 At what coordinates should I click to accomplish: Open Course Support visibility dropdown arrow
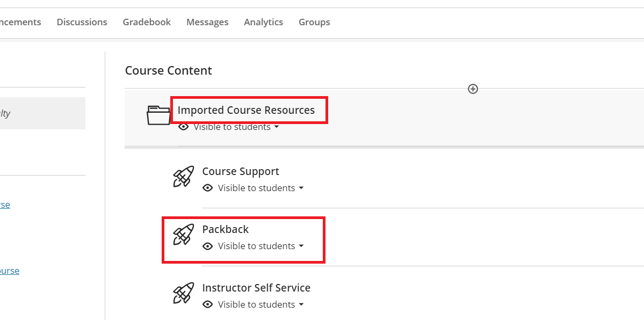301,188
